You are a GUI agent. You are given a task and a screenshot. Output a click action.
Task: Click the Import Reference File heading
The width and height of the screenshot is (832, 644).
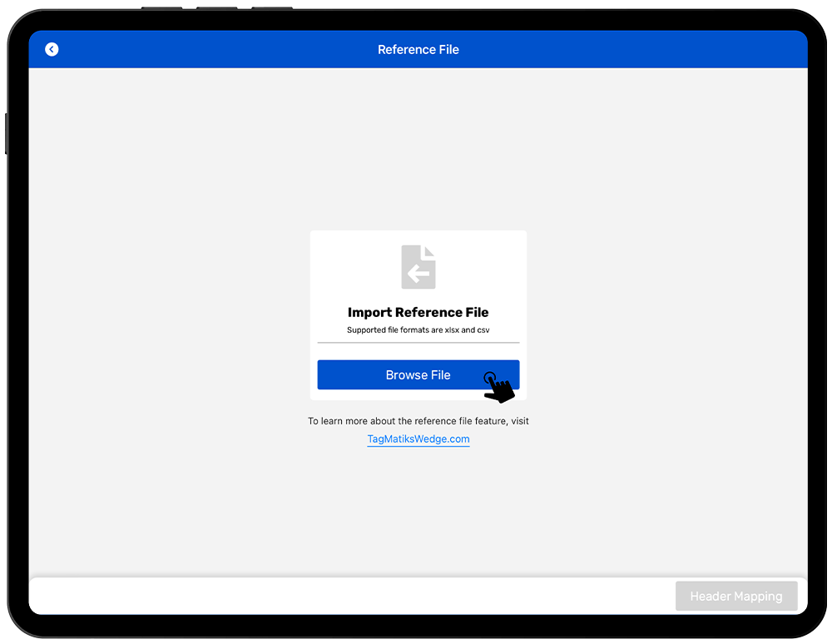click(x=418, y=313)
